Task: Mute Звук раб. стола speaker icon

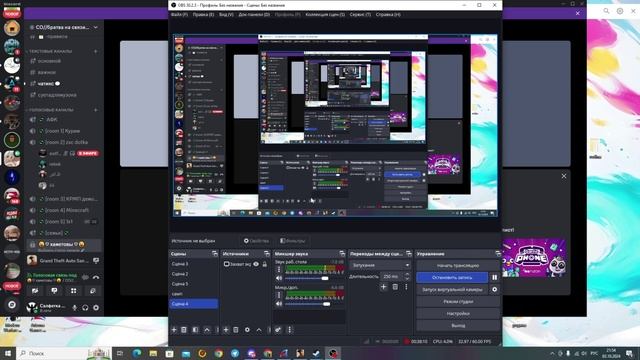Action: 279,278
